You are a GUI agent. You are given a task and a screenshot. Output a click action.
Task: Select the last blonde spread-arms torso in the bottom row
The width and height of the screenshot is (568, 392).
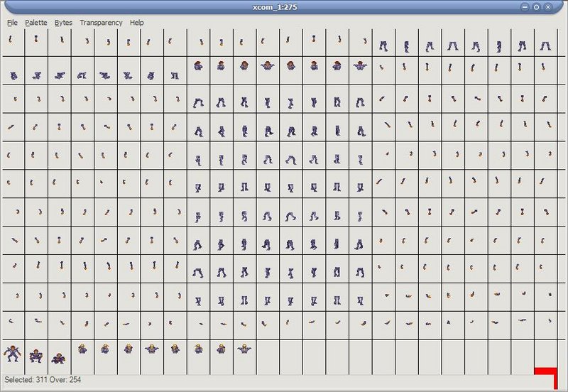[244, 349]
